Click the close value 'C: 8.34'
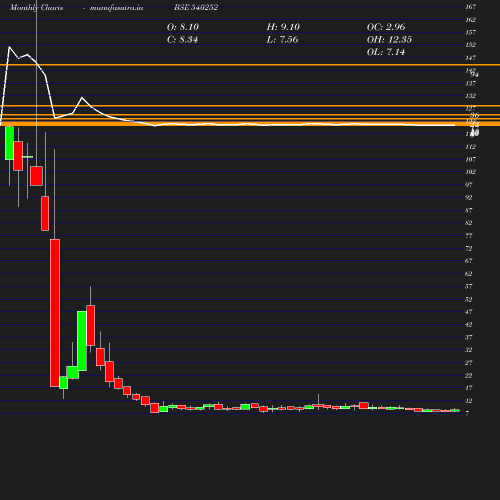Screen dimensions: 500x500 pos(182,39)
